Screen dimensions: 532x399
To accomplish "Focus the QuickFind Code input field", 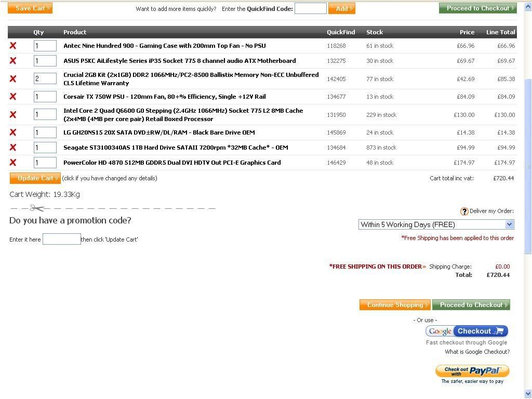I will [311, 8].
